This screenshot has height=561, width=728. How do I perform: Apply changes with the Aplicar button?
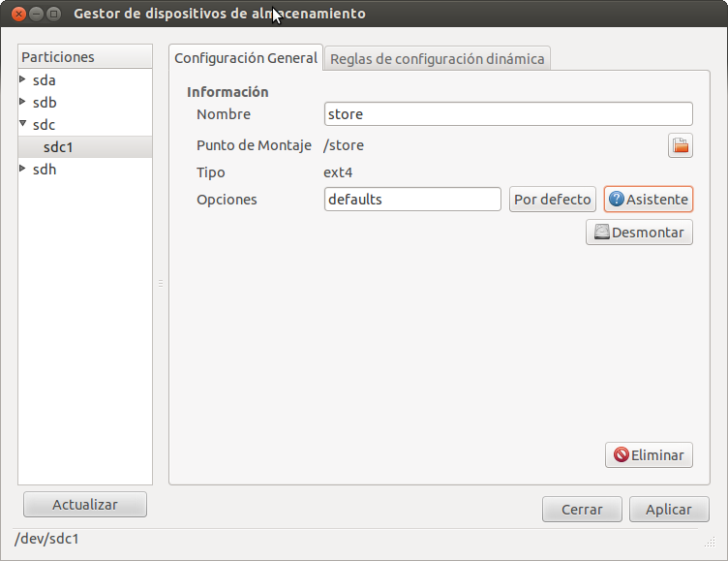(x=669, y=510)
